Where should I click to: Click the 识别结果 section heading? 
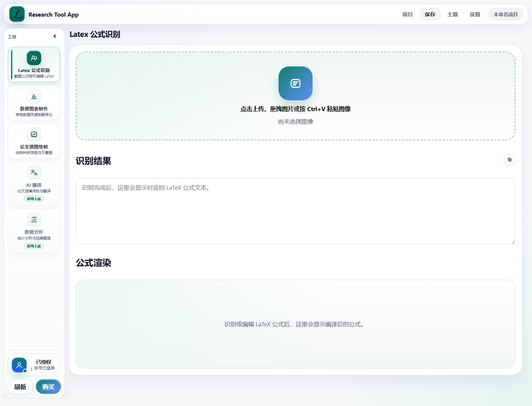(x=93, y=161)
